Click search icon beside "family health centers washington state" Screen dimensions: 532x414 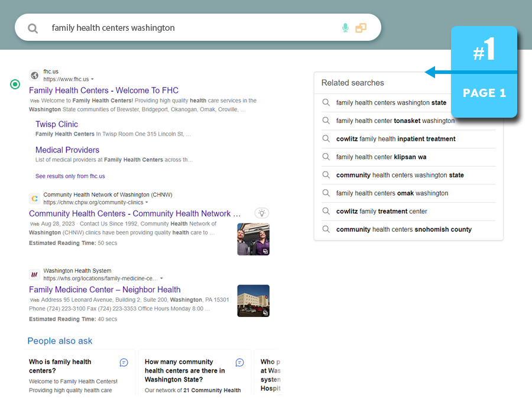[326, 102]
